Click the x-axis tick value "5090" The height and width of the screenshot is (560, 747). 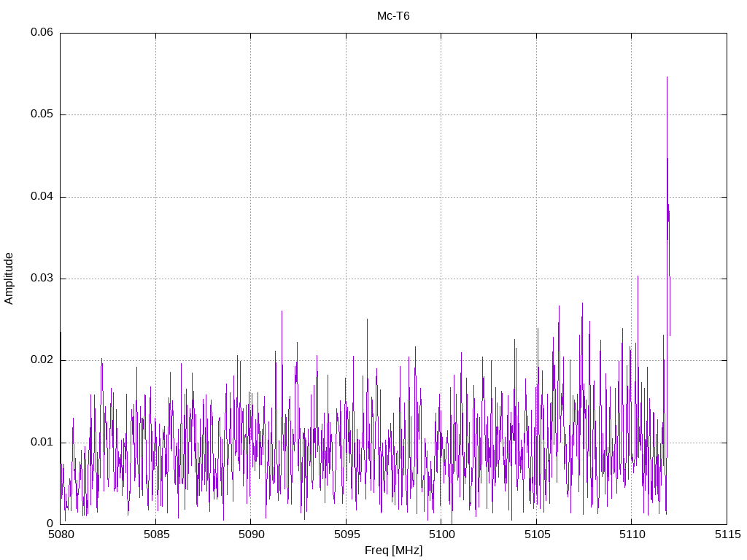[251, 534]
